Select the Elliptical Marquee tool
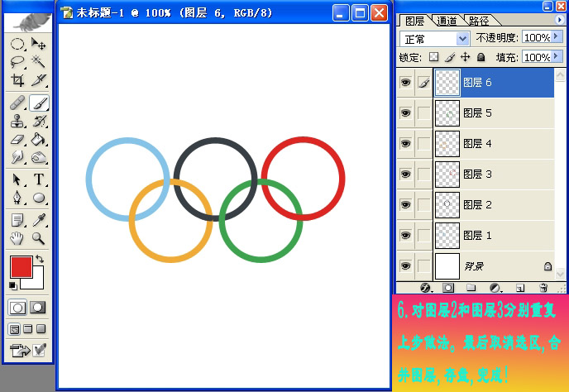 17,45
